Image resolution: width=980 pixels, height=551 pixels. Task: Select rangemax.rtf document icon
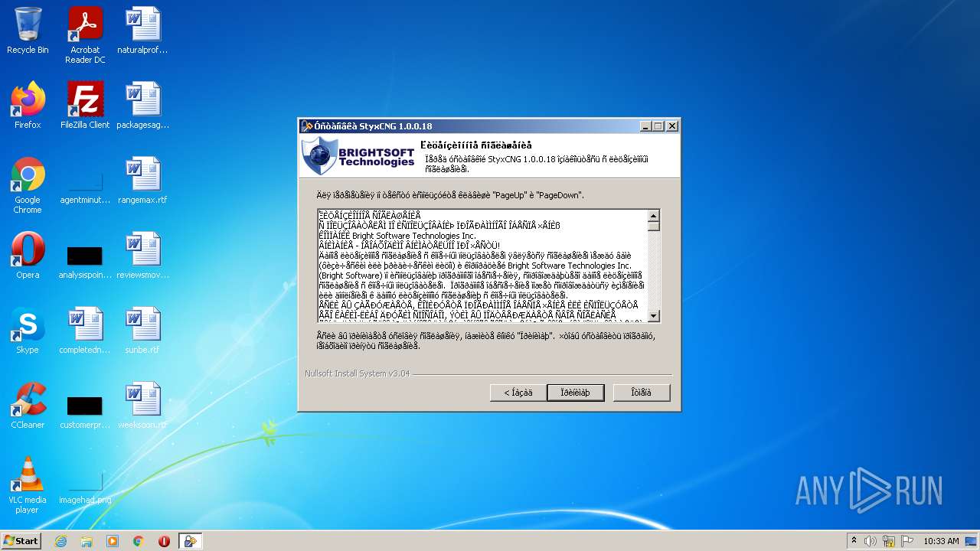click(142, 180)
